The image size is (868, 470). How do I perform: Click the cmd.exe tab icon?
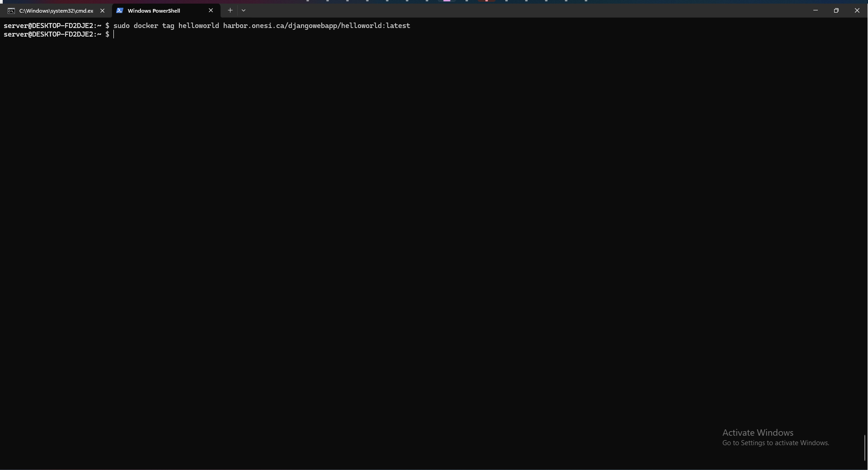pos(11,11)
